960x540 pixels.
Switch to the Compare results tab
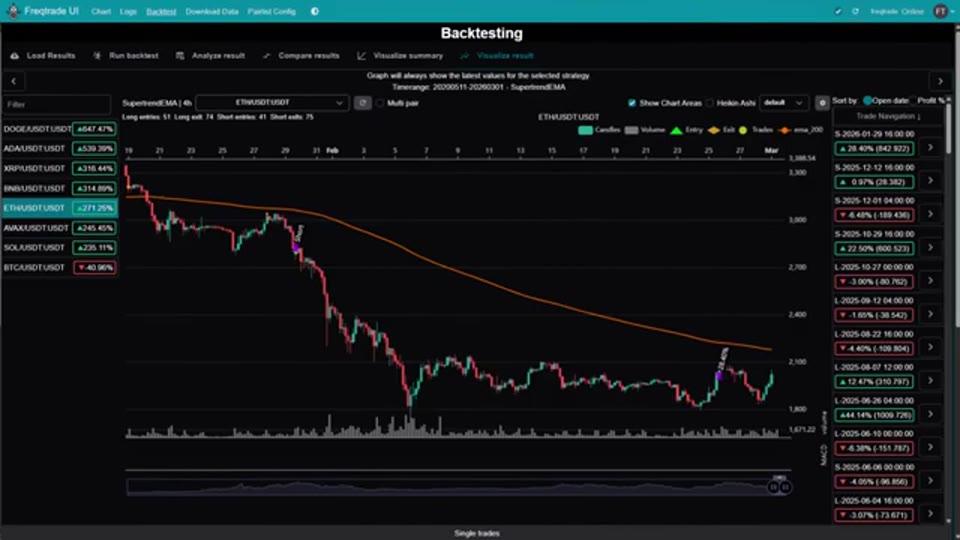(x=301, y=56)
